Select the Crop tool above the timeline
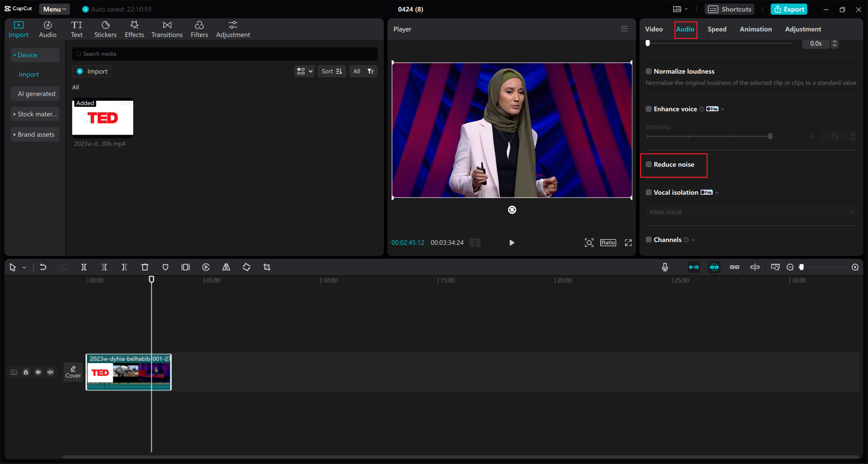The width and height of the screenshot is (868, 464). click(267, 267)
